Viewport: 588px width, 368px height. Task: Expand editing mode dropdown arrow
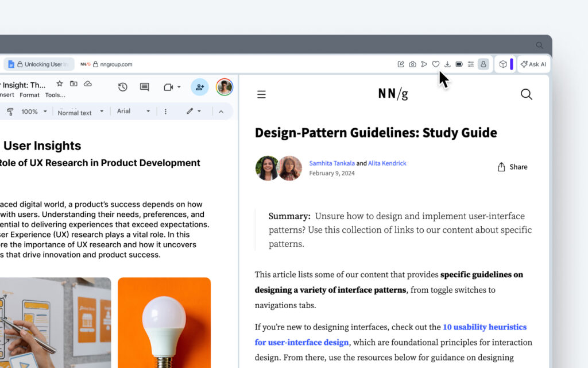(199, 111)
